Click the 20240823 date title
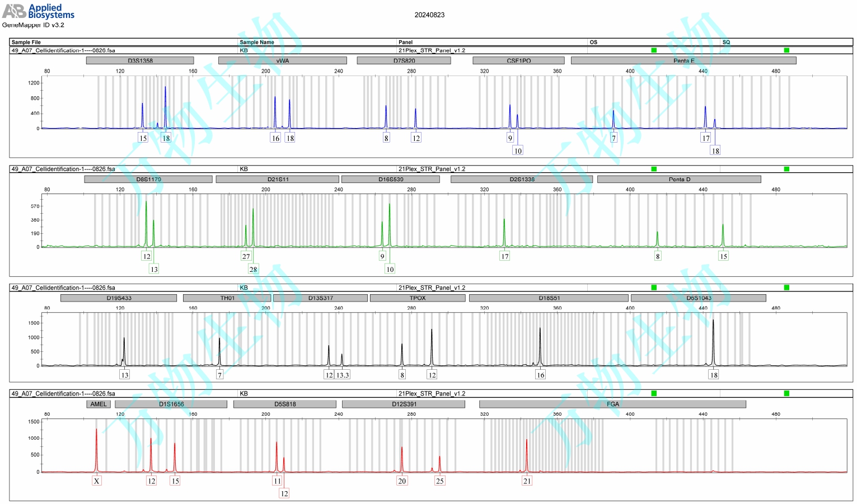The image size is (857, 504). (429, 15)
